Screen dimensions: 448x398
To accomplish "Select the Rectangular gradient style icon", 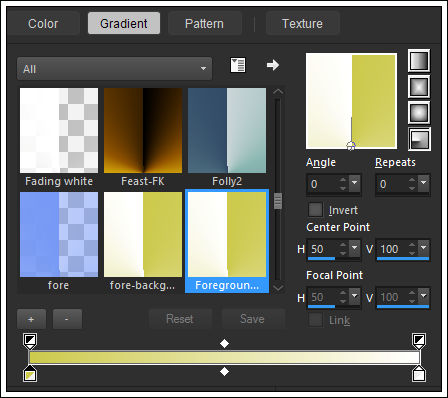I will (x=419, y=87).
